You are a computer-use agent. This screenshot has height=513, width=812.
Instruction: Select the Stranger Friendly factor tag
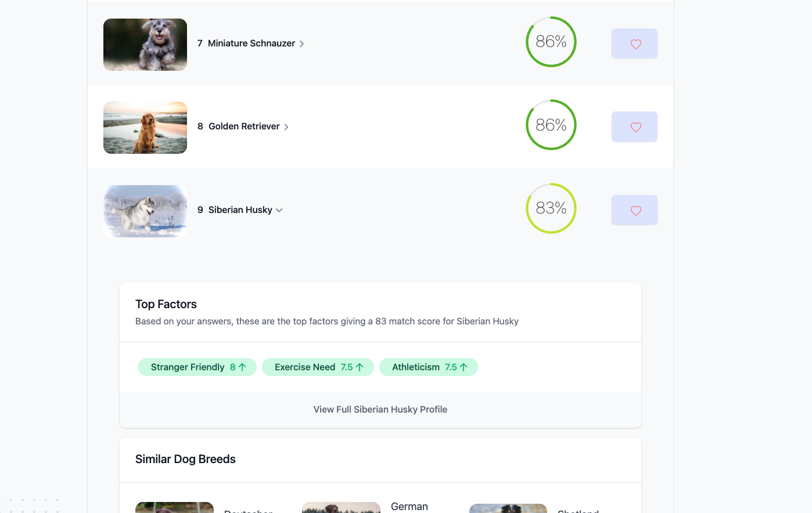pos(187,367)
